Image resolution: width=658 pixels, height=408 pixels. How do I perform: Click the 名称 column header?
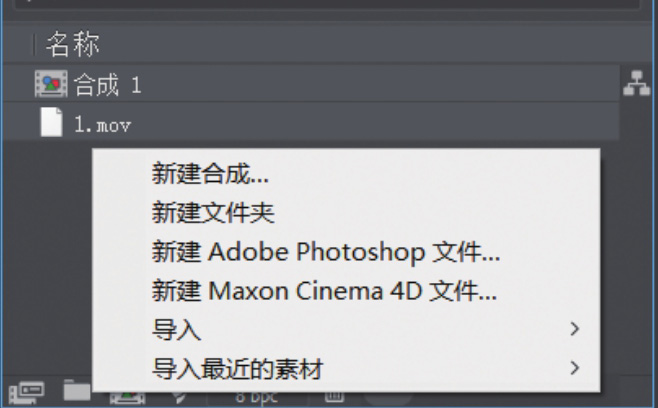(73, 44)
